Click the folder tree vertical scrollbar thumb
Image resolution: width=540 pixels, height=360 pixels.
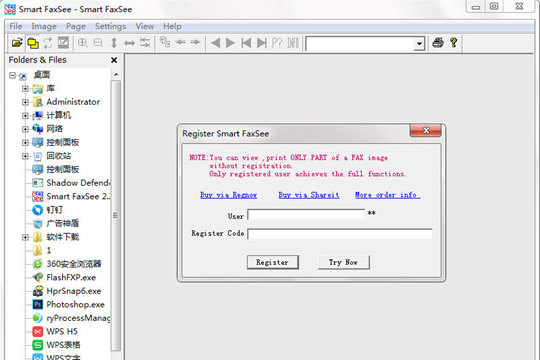coord(116,215)
